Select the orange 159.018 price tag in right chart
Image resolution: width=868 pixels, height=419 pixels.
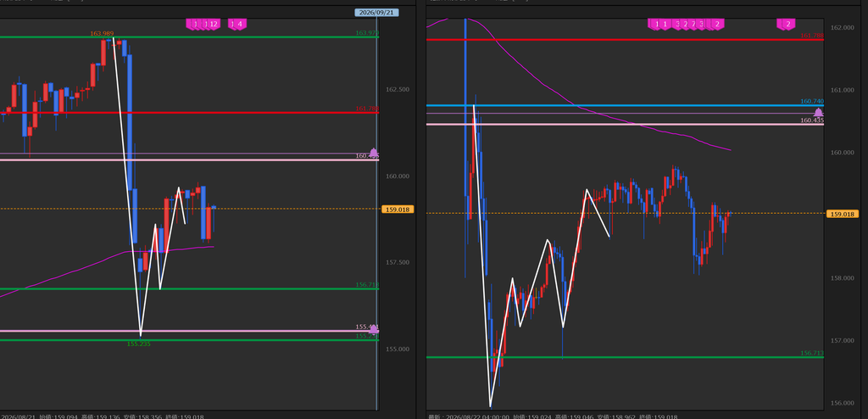pyautogui.click(x=842, y=214)
